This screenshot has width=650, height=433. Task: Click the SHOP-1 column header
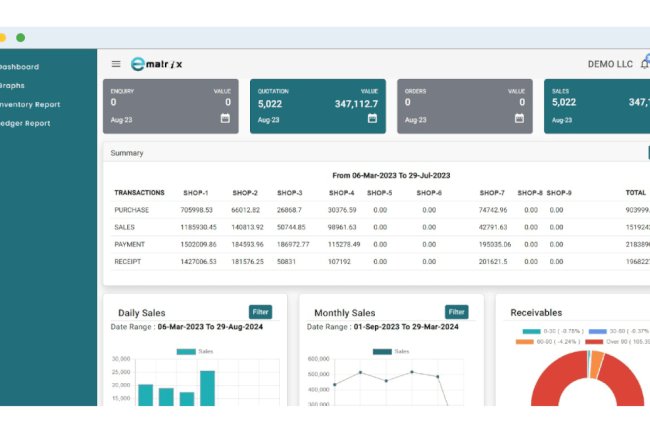[196, 193]
